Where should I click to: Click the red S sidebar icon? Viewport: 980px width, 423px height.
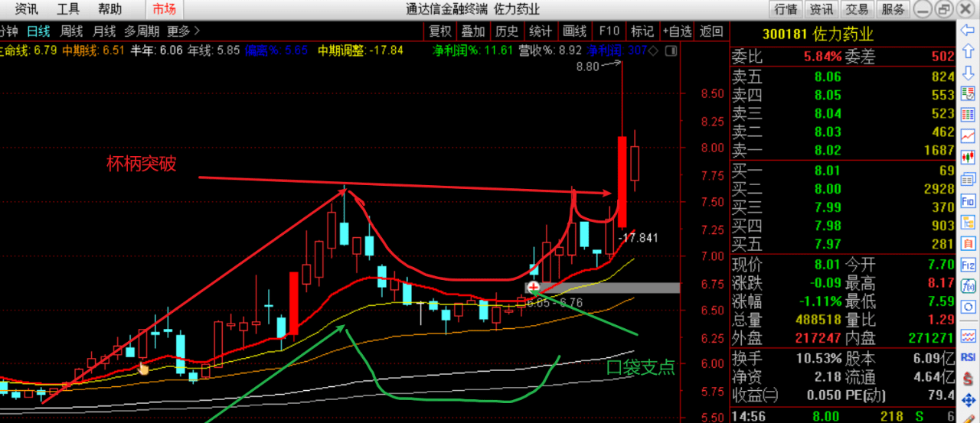pos(969,379)
